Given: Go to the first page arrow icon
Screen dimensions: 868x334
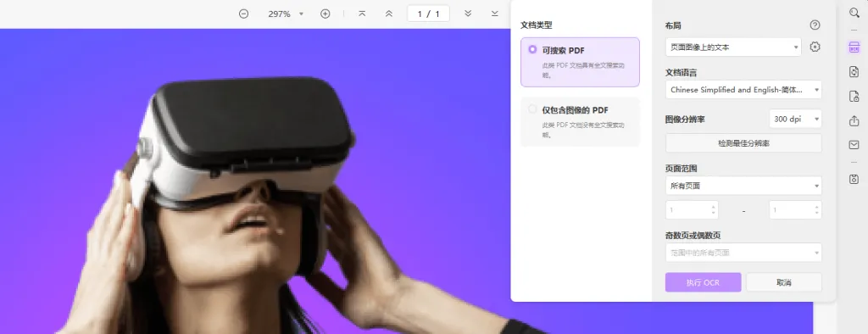Looking at the screenshot, I should pyautogui.click(x=362, y=14).
